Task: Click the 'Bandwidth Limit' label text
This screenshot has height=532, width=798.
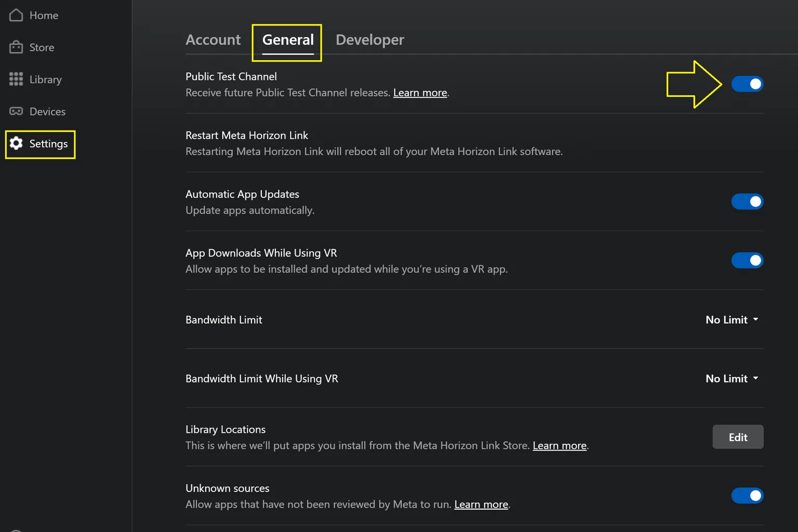Action: (224, 320)
